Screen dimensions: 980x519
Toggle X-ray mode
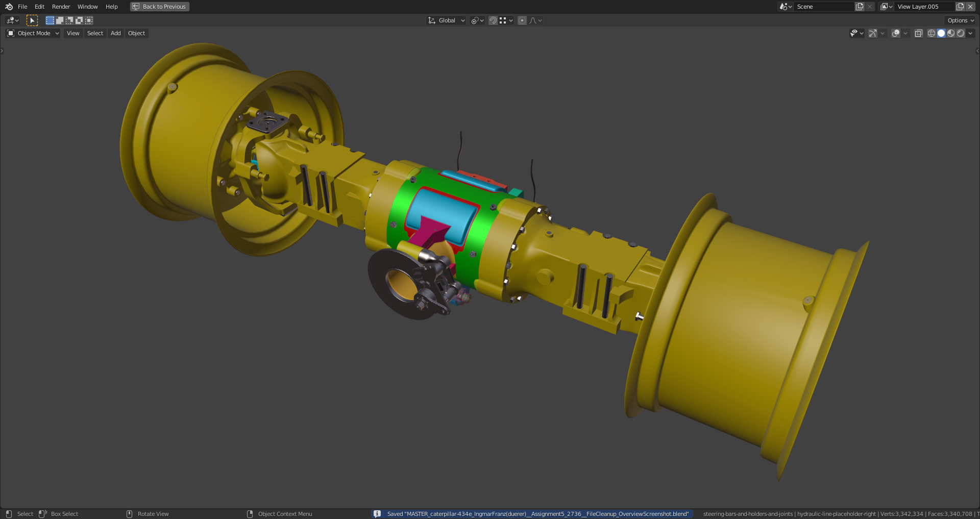pyautogui.click(x=918, y=33)
